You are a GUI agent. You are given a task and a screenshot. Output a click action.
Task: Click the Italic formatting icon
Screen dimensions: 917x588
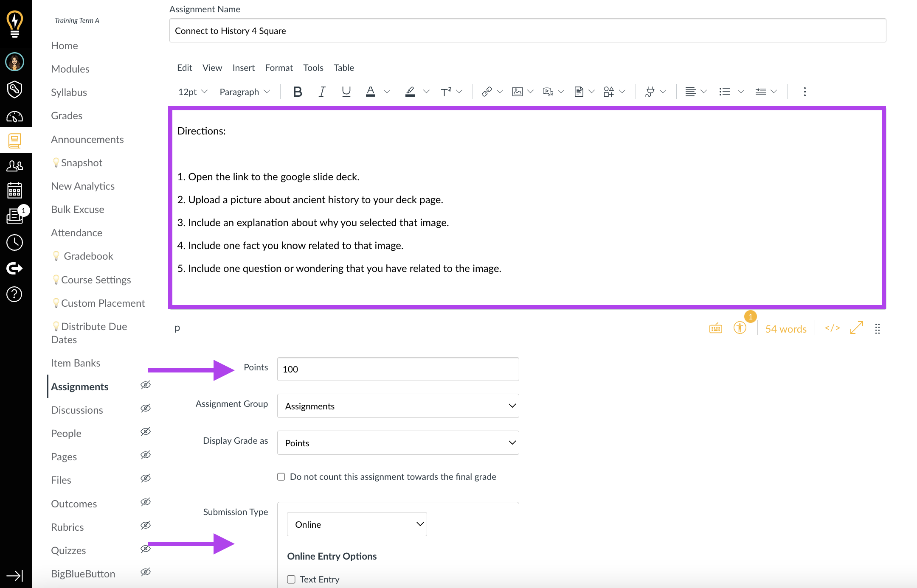tap(321, 91)
